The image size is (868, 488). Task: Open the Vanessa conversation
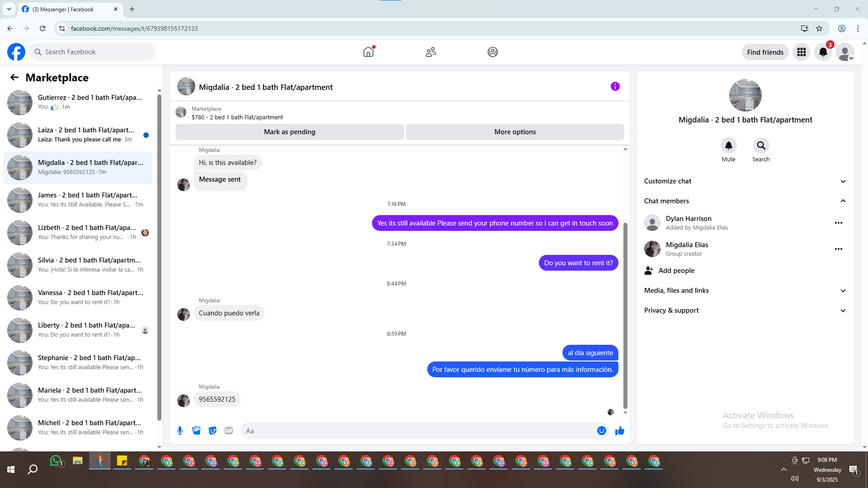[x=78, y=297]
